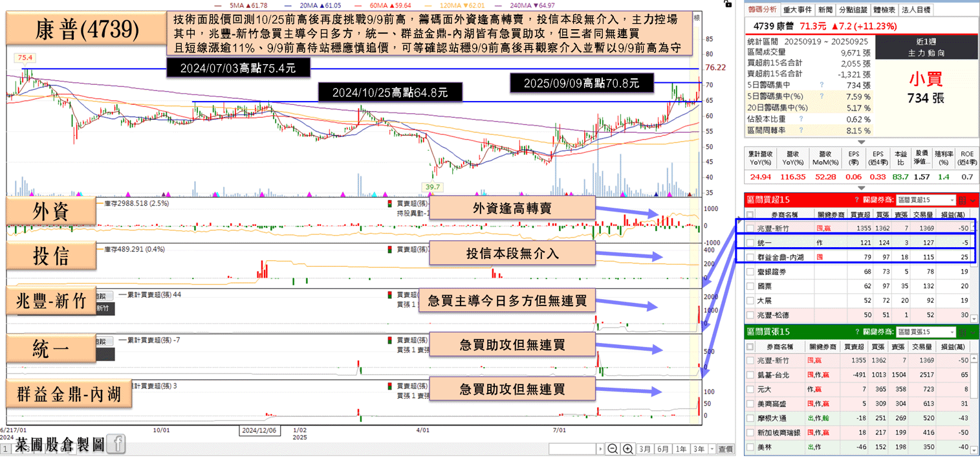Viewport: 980px width, 466px height.
Task: Zoom out the chart with the minus magnifier
Action: [612, 449]
